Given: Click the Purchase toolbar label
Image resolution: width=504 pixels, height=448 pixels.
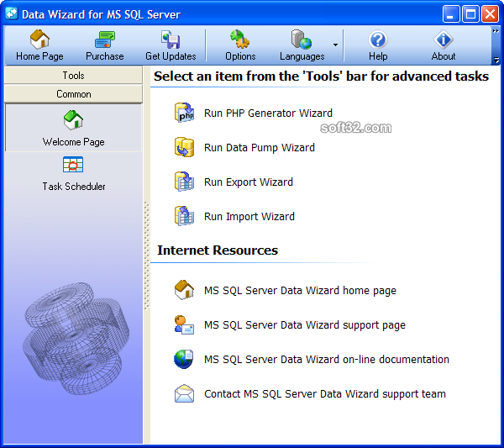Looking at the screenshot, I should tap(105, 56).
